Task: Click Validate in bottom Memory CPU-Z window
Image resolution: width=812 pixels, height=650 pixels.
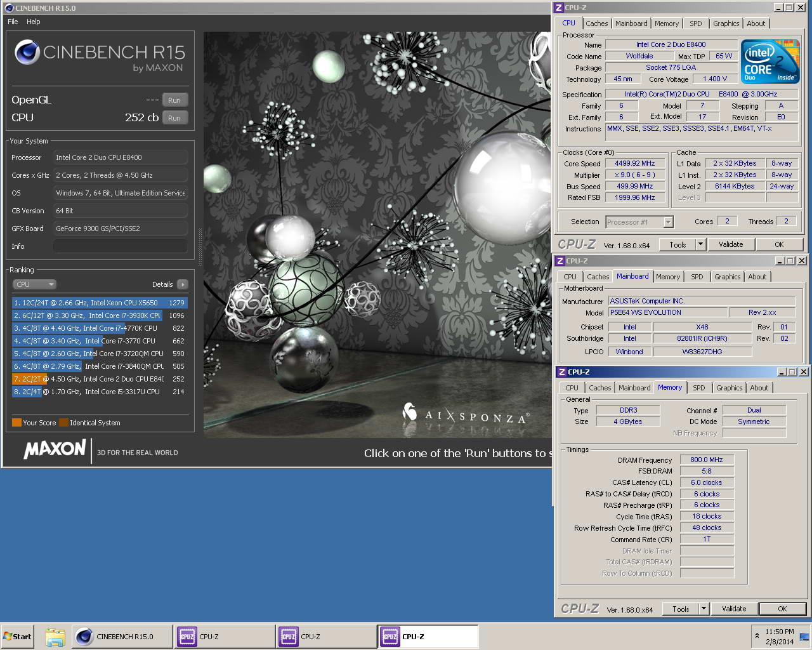Action: click(x=734, y=609)
